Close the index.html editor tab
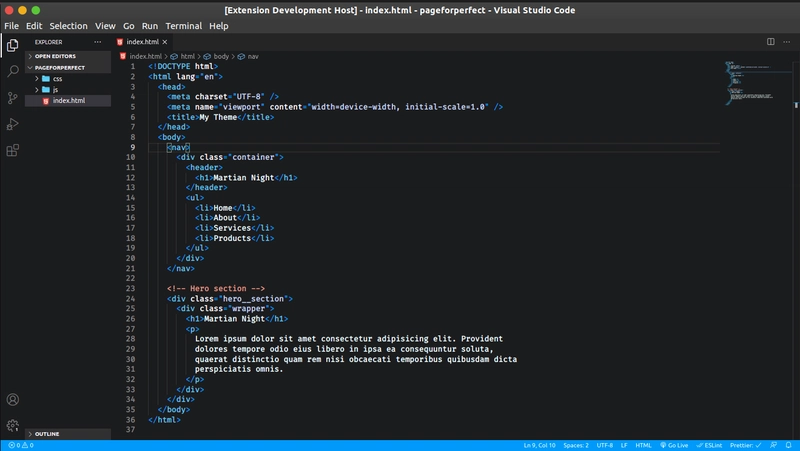 click(165, 42)
